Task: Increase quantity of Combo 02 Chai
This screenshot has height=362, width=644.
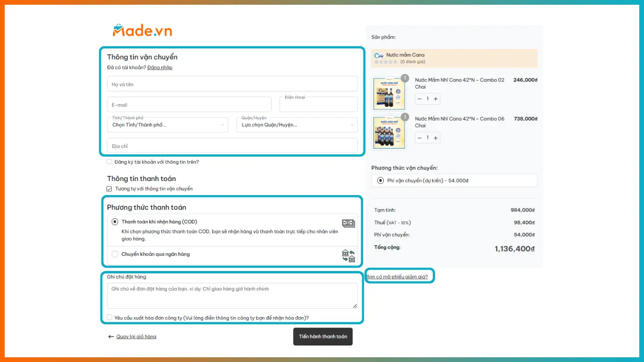Action: 436,99
